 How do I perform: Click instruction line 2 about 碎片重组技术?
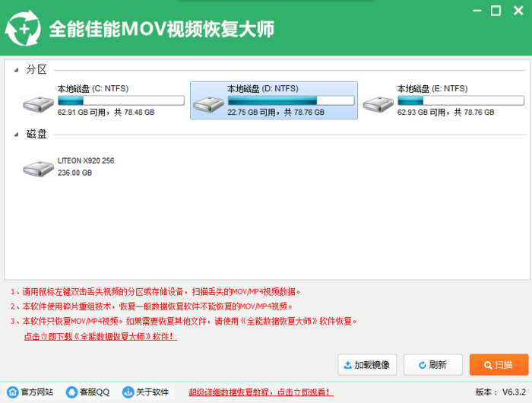(151, 306)
